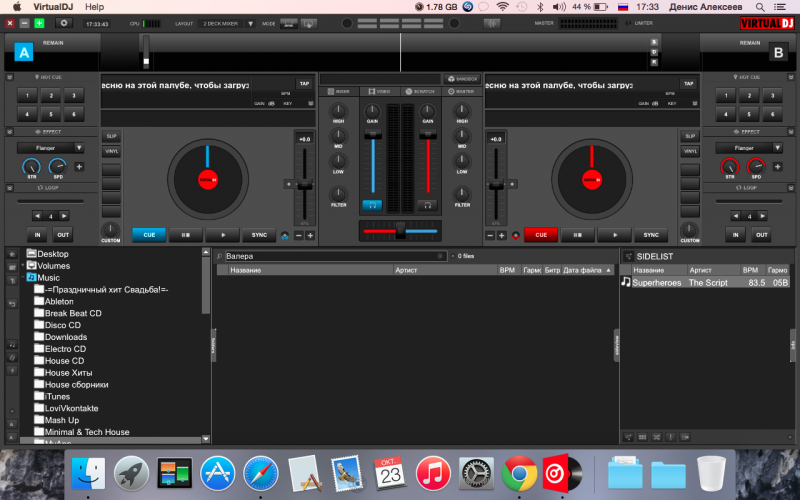This screenshot has width=800, height=500.
Task: Switch to the VIDEO tab
Action: 379,91
